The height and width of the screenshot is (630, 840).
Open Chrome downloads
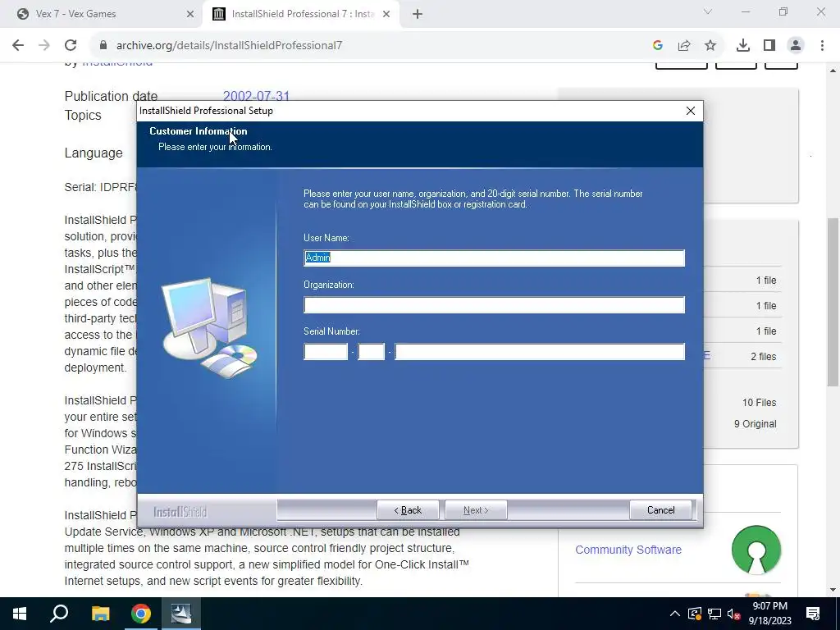point(743,46)
